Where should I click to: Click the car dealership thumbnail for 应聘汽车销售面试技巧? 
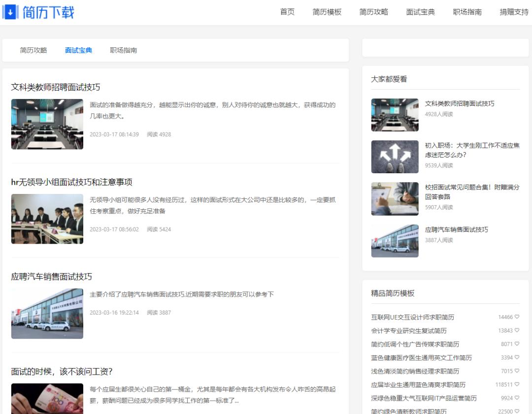click(47, 313)
